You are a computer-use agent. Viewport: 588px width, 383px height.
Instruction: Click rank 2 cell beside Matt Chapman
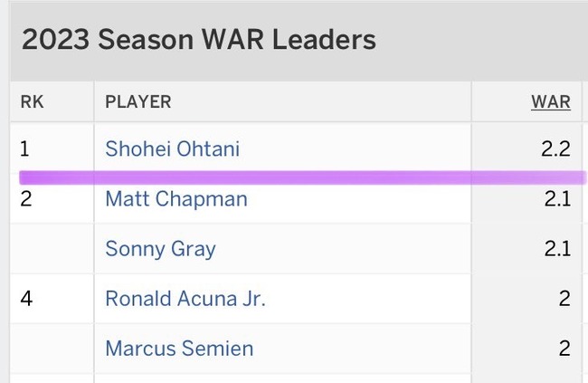tap(52, 199)
